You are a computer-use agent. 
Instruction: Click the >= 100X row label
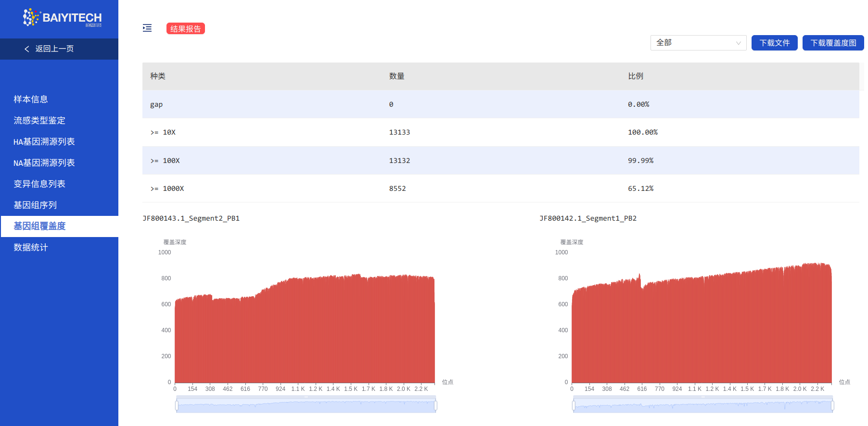pos(165,161)
